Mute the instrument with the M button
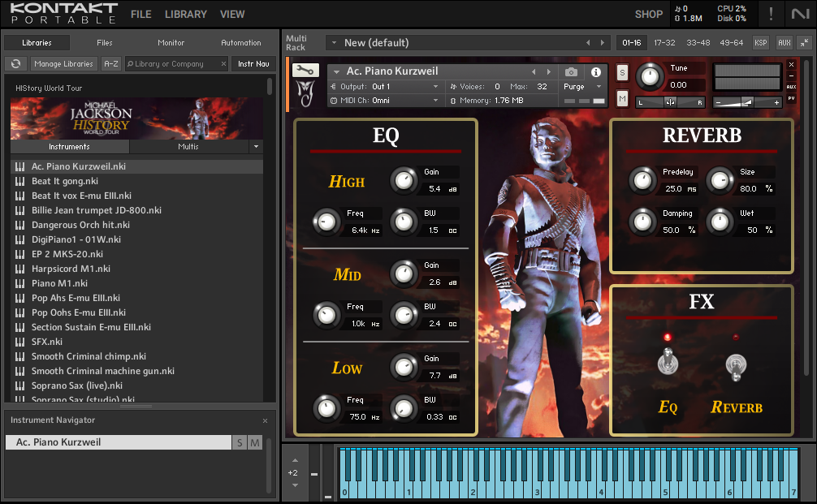 coord(622,98)
